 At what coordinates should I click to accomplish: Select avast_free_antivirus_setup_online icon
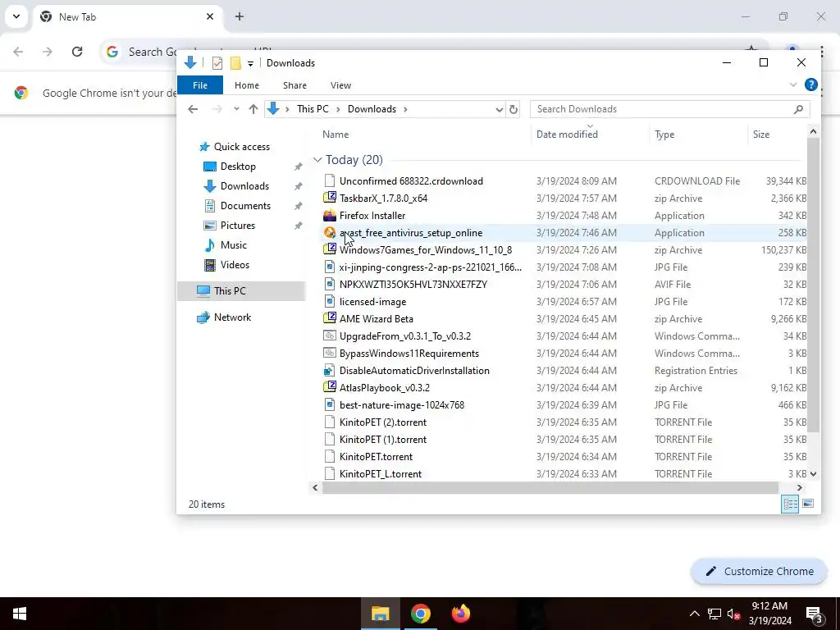[x=330, y=232]
